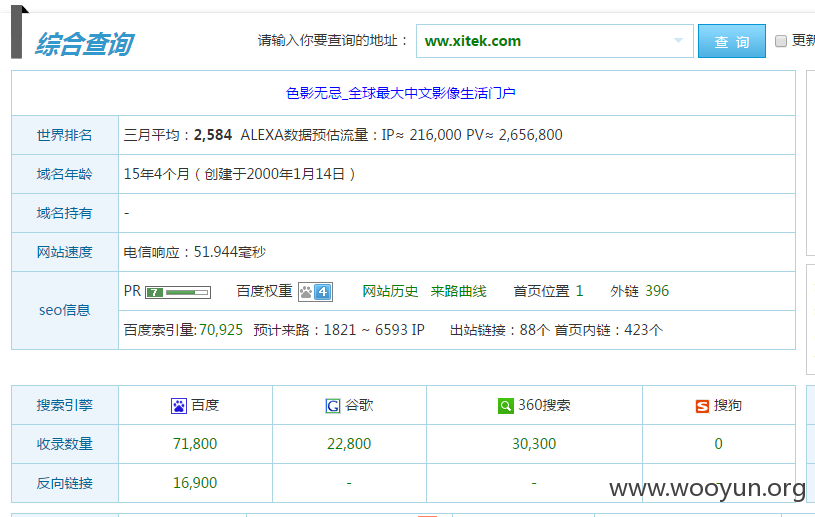Click the 查询 button

tap(731, 41)
